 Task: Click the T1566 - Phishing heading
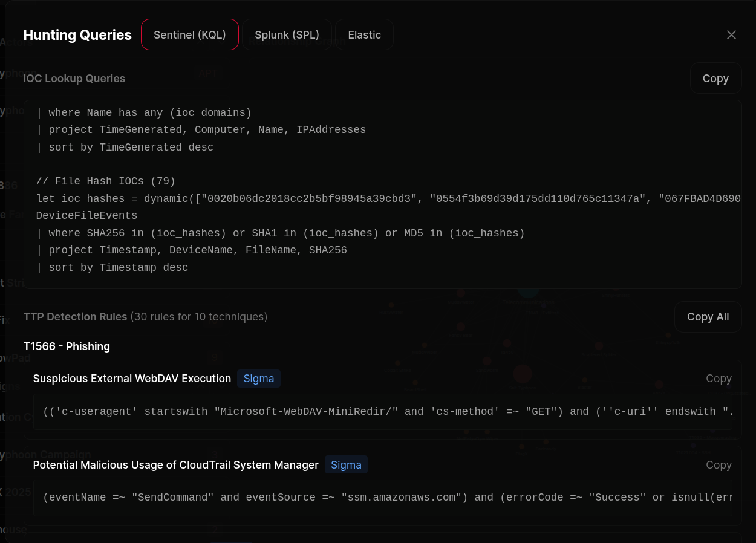click(x=67, y=346)
